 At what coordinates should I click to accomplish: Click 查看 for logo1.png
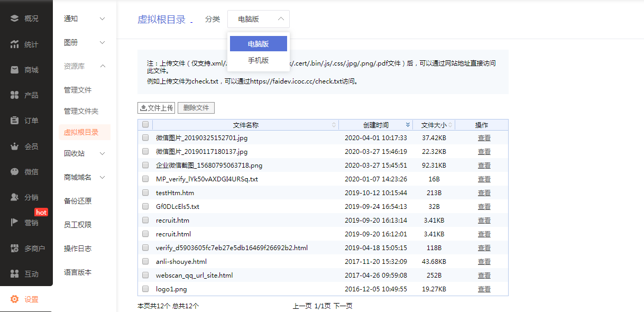484,289
